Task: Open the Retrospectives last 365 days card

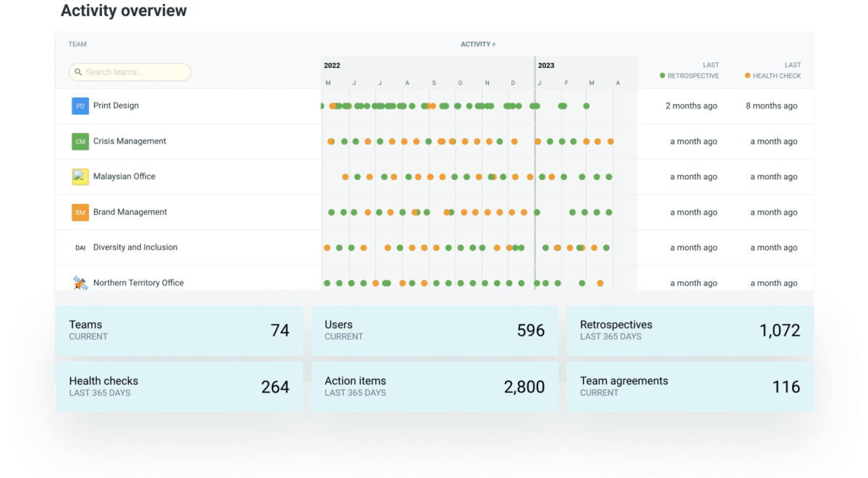Action: pyautogui.click(x=689, y=330)
